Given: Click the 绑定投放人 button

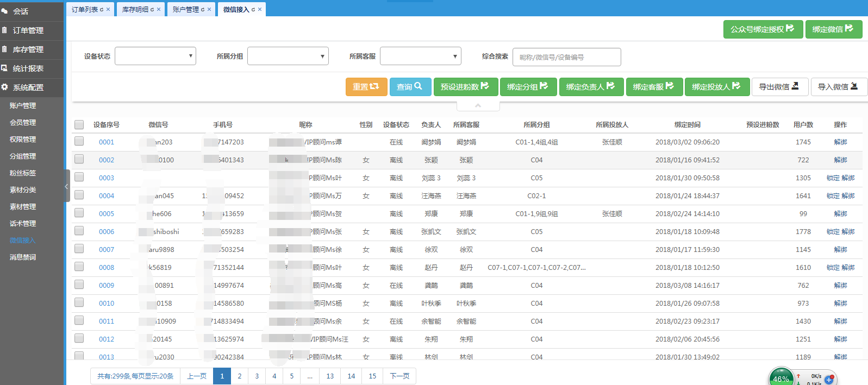Looking at the screenshot, I should 717,87.
